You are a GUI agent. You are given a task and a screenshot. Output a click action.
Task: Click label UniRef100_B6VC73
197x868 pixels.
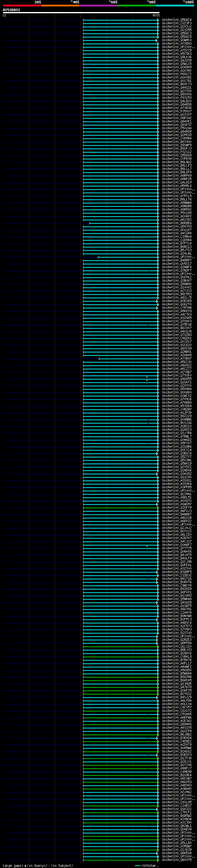coord(176,84)
